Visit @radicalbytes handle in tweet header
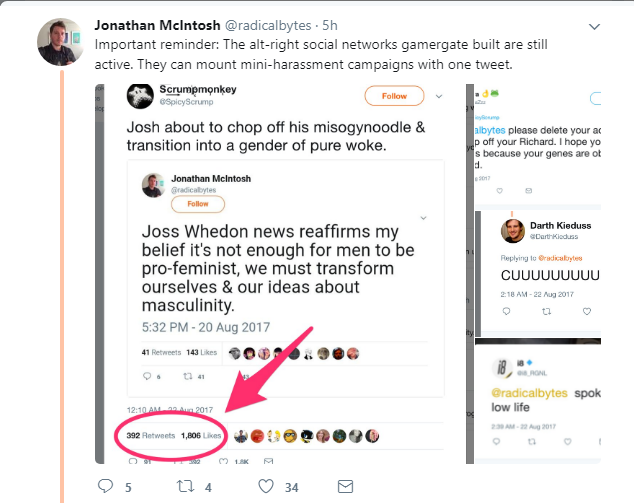Image resolution: width=634 pixels, height=503 pixels. pos(268,25)
